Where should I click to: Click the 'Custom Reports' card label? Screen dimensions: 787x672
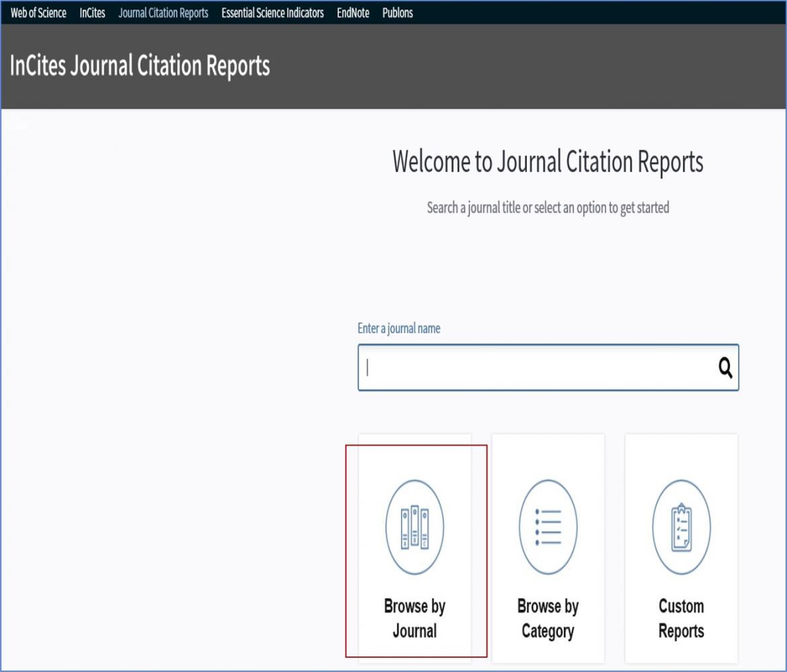click(x=681, y=618)
